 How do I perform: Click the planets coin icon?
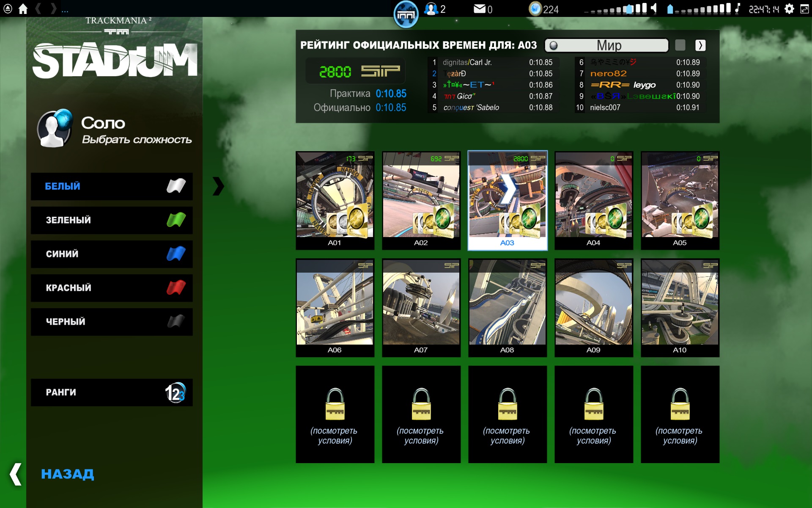(x=535, y=9)
